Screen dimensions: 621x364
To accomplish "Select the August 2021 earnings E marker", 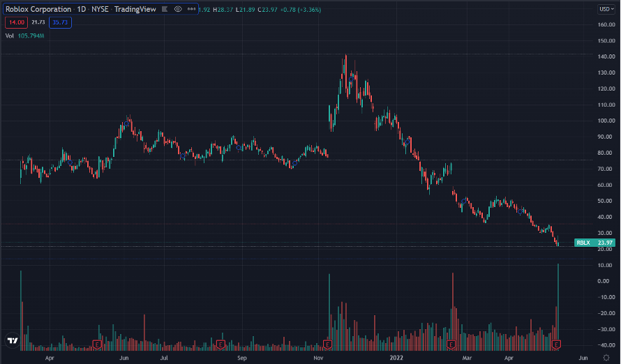I will pyautogui.click(x=220, y=344).
